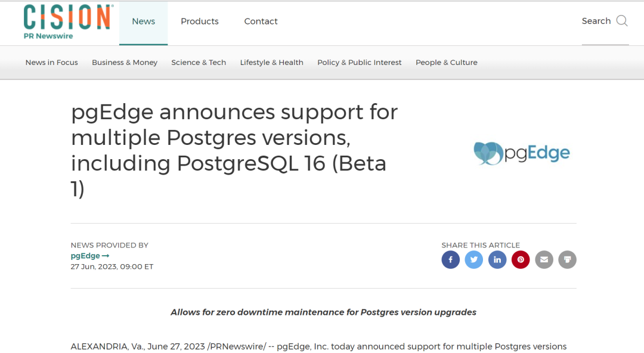Image resolution: width=644 pixels, height=353 pixels.
Task: Expand the Science & Tech category
Action: click(199, 63)
